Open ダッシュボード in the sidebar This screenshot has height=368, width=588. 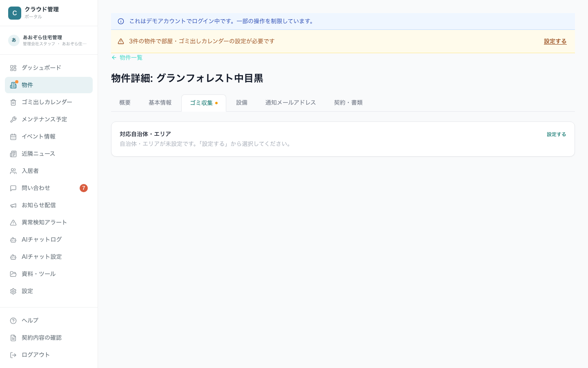[x=49, y=68]
